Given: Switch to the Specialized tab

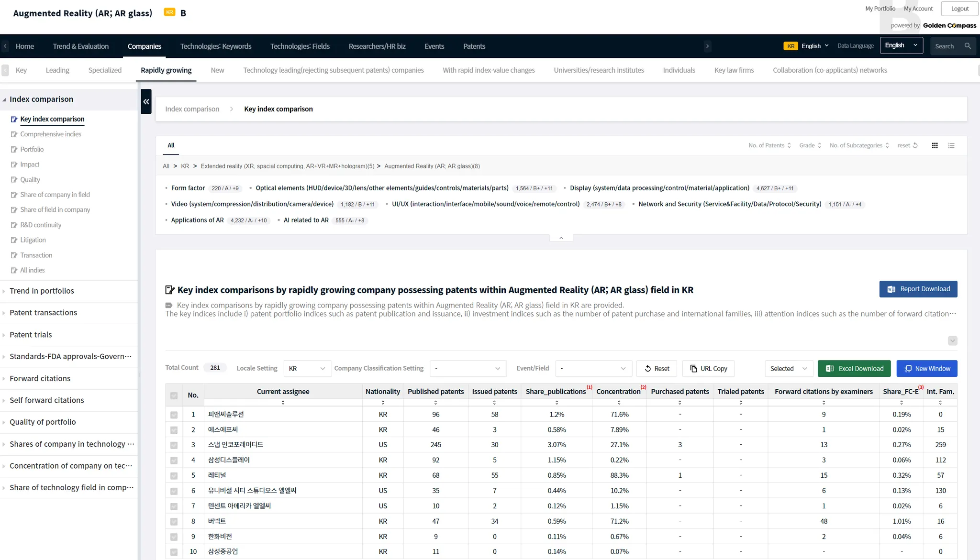Looking at the screenshot, I should click(x=105, y=70).
